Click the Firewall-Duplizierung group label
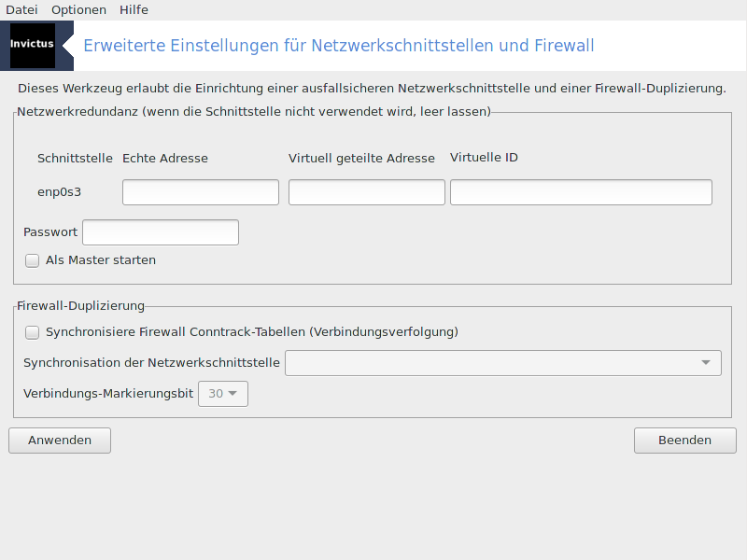This screenshot has width=747, height=560. 81,305
